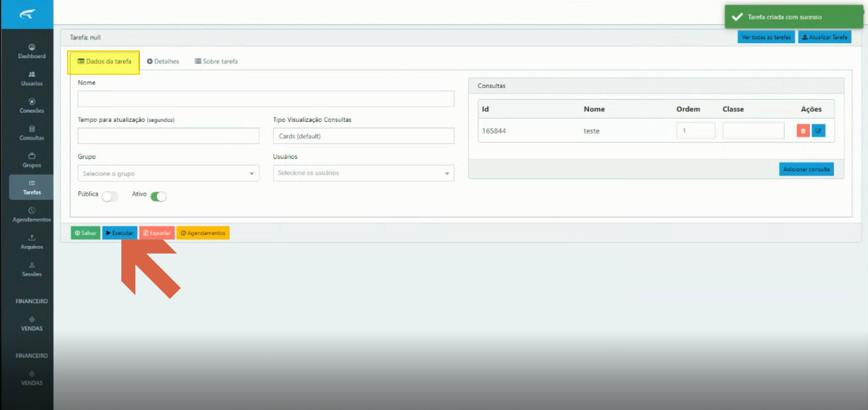Click the Id cell 165844

point(494,131)
